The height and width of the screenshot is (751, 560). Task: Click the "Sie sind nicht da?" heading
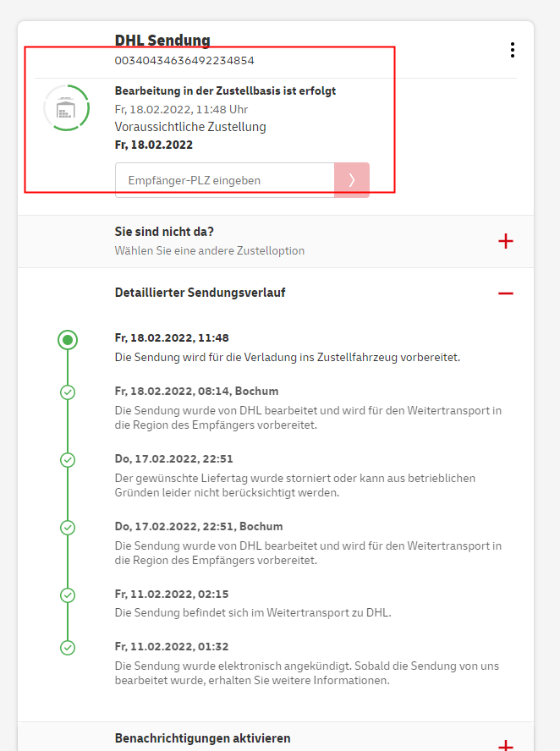[164, 232]
